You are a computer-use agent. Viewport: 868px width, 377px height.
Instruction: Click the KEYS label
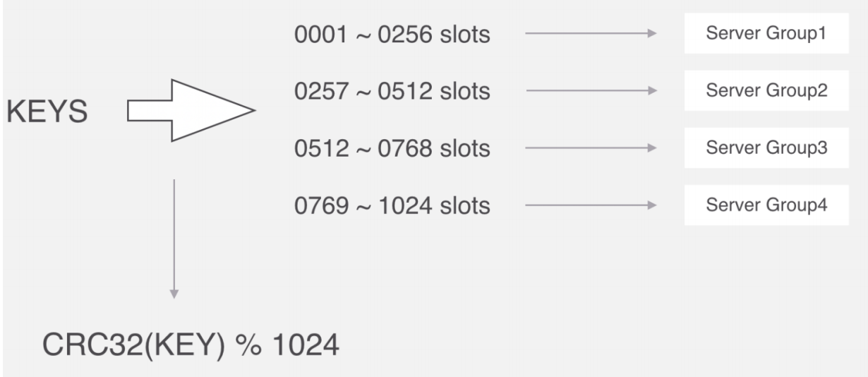[47, 112]
